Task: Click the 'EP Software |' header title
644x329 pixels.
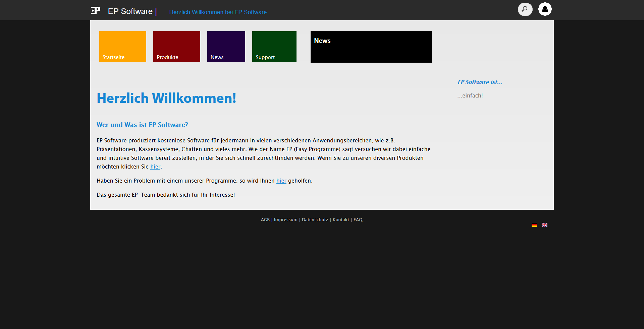Action: coord(132,11)
